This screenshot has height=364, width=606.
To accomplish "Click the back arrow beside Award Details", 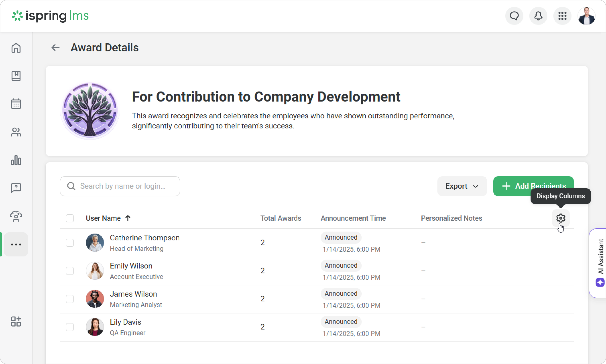I will pos(55,48).
